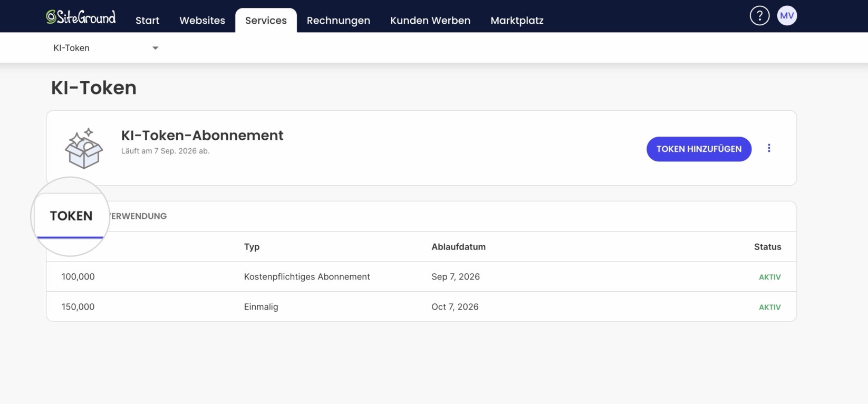Click the KI-Token page title
This screenshot has height=404, width=868.
(94, 88)
